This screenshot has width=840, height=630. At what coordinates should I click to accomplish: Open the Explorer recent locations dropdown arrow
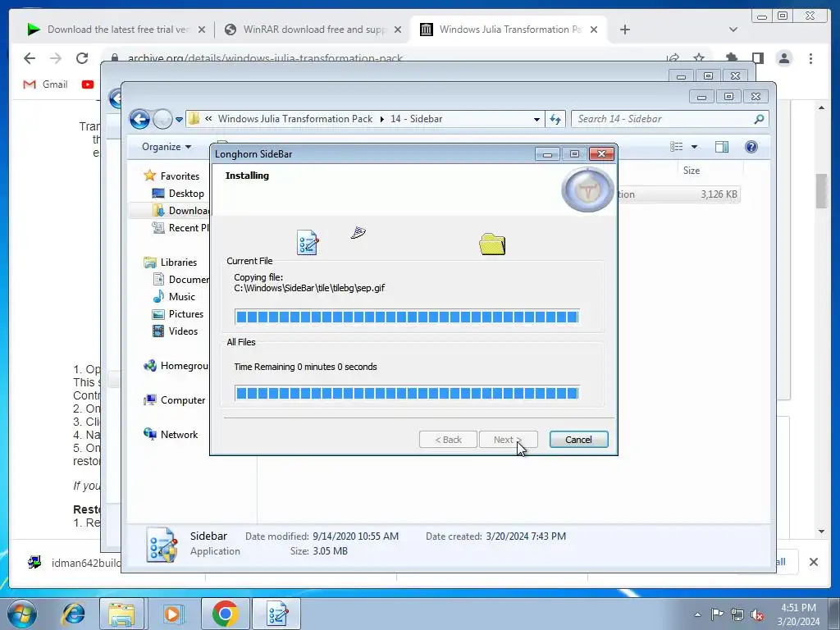[179, 120]
